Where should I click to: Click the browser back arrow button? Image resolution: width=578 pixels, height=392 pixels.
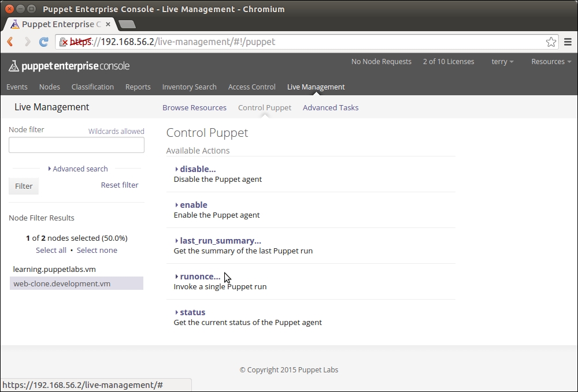click(10, 42)
